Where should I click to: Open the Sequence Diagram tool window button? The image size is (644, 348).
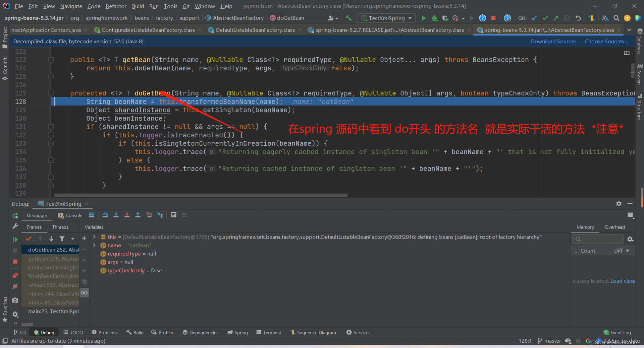tap(313, 332)
